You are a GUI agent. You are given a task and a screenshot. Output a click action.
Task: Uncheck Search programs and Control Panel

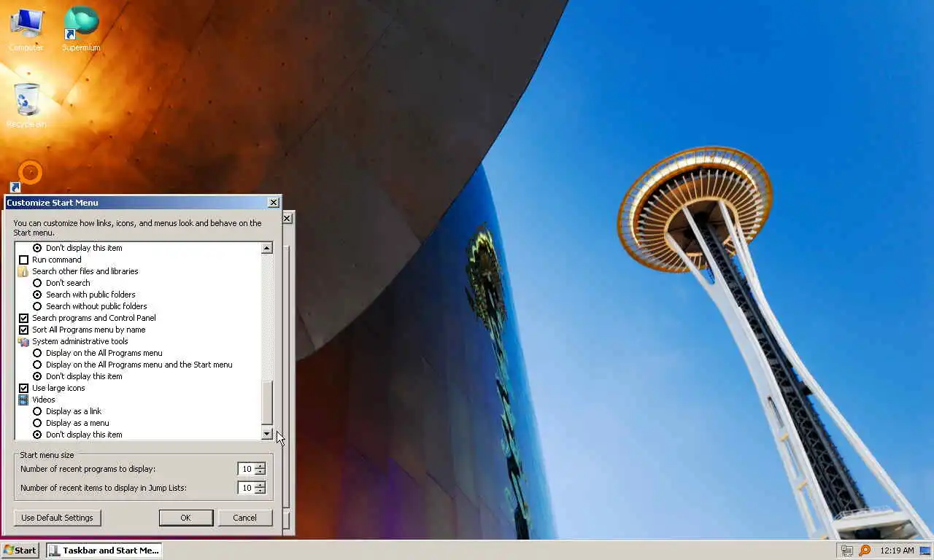tap(23, 318)
